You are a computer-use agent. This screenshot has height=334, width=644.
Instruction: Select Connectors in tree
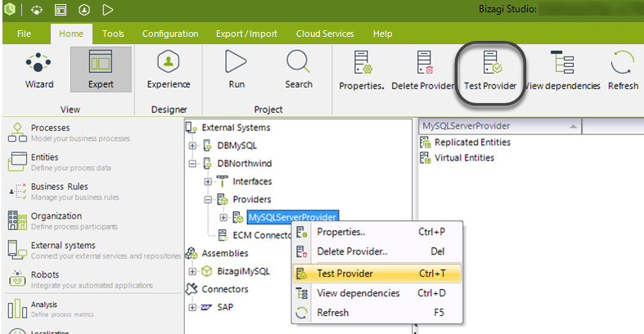[x=225, y=289]
